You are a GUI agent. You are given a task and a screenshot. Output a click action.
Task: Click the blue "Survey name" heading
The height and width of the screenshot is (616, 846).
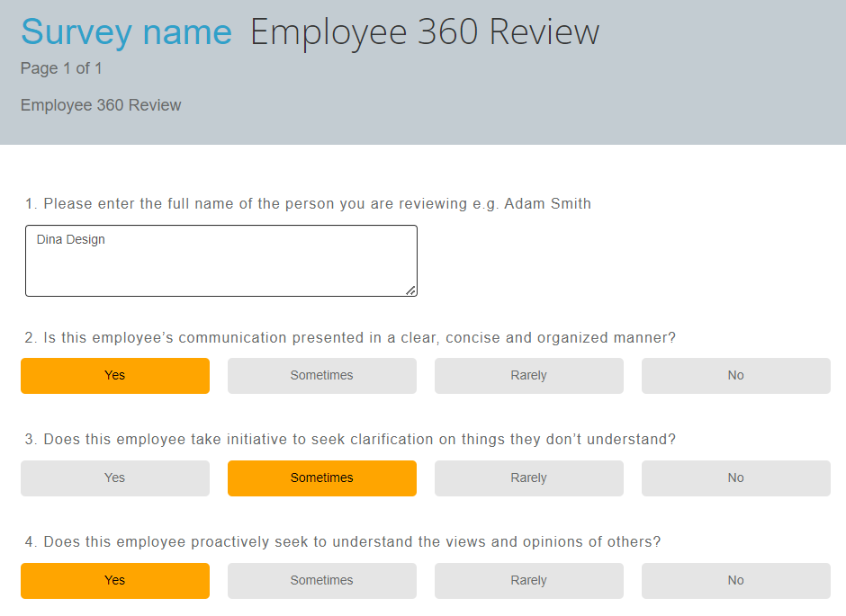tap(126, 31)
